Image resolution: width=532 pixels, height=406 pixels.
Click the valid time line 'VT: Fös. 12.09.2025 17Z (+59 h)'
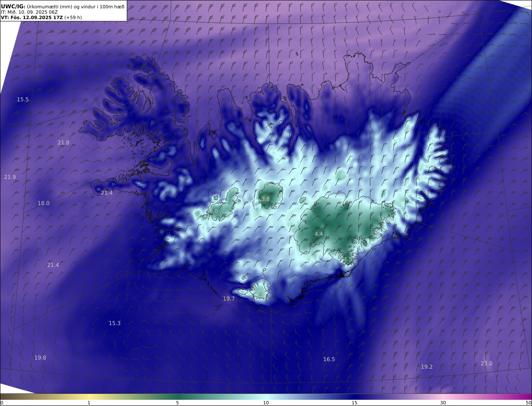pos(41,17)
